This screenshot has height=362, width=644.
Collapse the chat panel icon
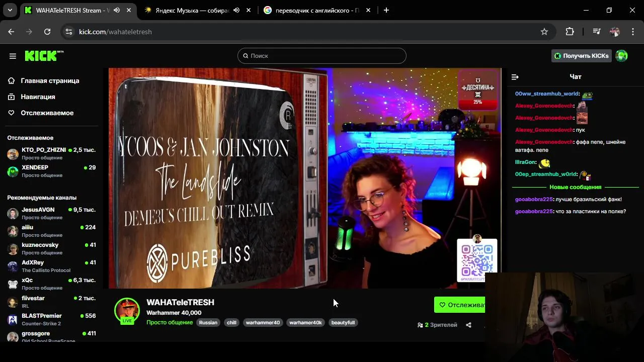point(515,77)
